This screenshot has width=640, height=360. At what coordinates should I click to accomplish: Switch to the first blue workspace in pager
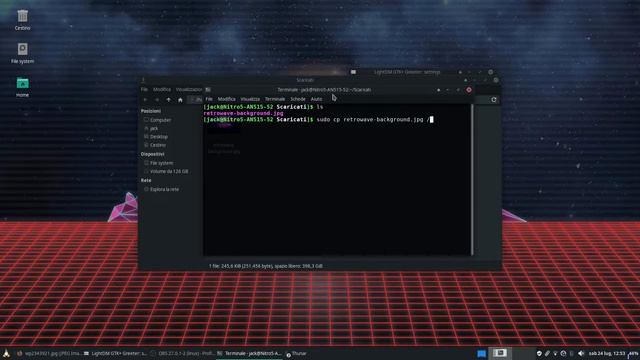point(481,353)
